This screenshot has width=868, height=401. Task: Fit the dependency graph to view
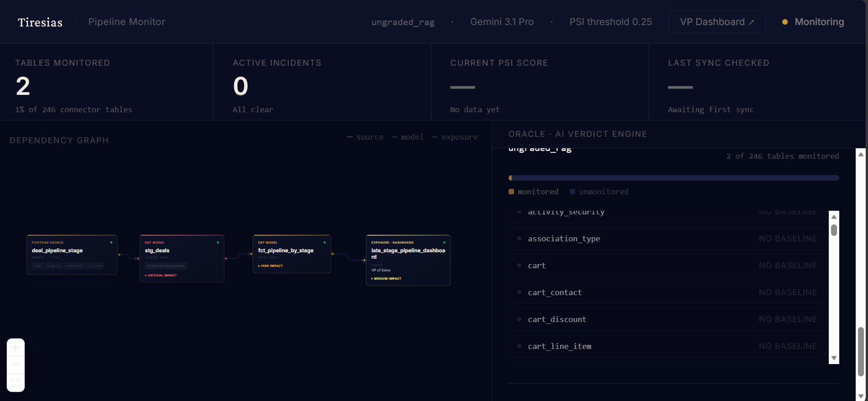coord(16,383)
